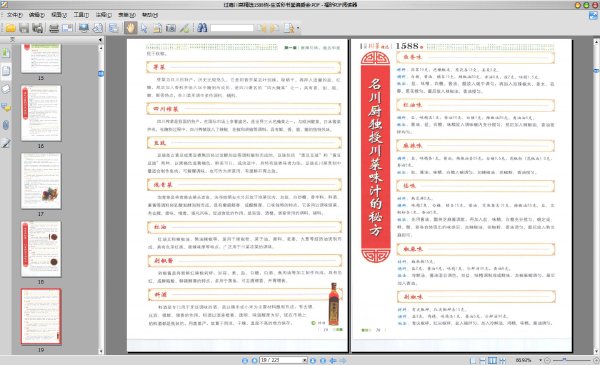Open the Forms menu (表单)

[127, 15]
